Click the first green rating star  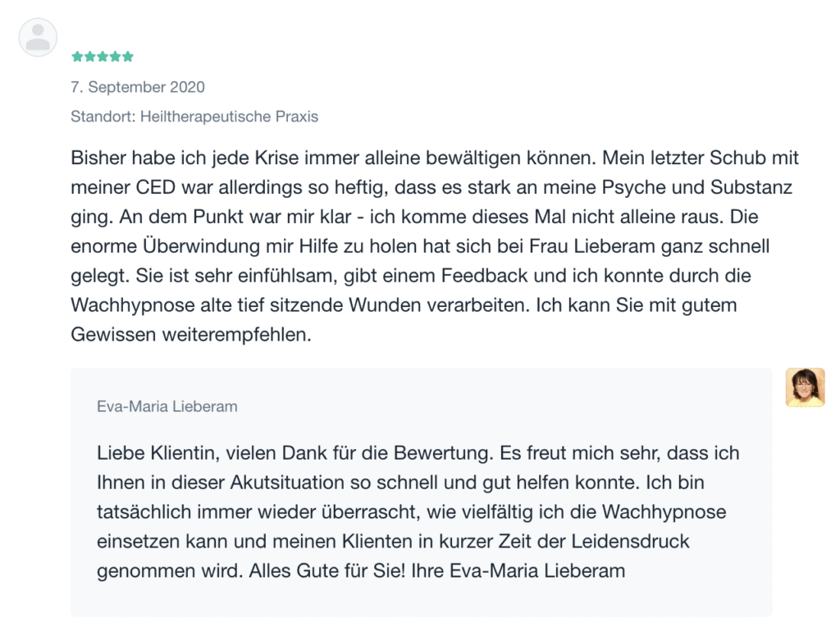click(x=77, y=57)
